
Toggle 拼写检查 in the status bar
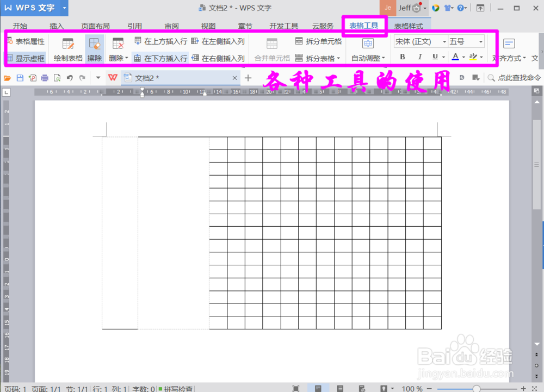tap(176, 389)
